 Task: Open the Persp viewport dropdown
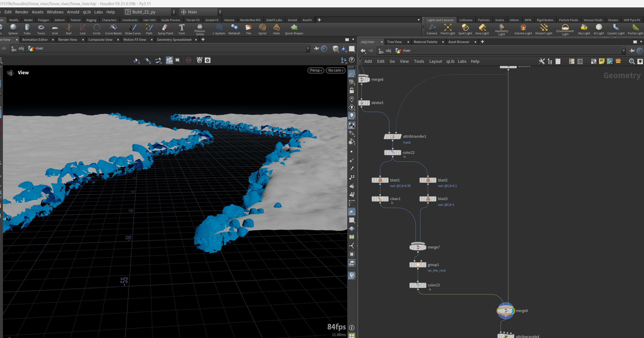[316, 70]
